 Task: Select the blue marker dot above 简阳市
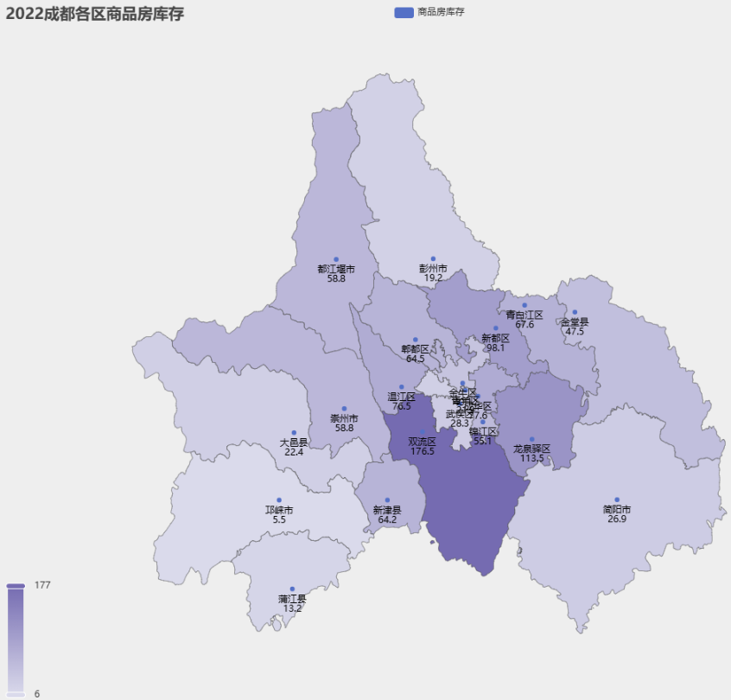tap(617, 500)
